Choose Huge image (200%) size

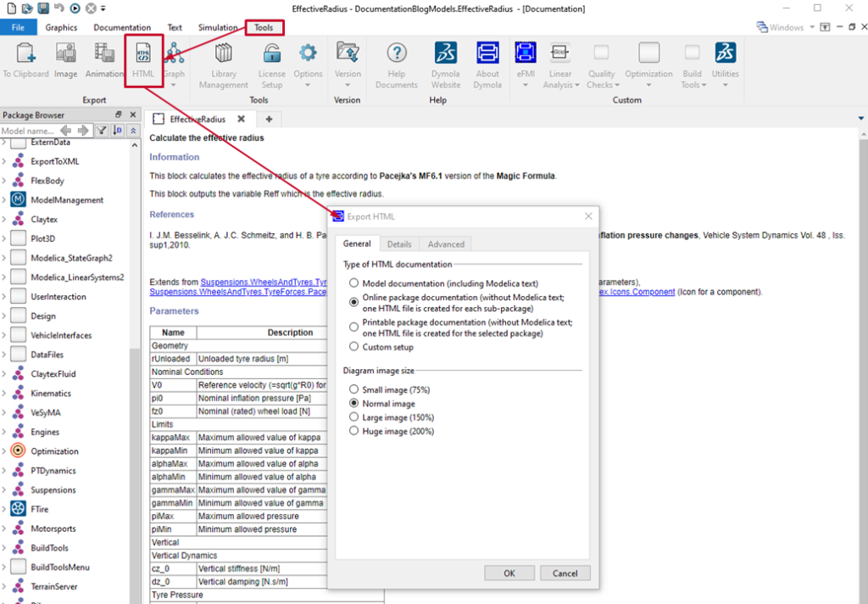[353, 431]
